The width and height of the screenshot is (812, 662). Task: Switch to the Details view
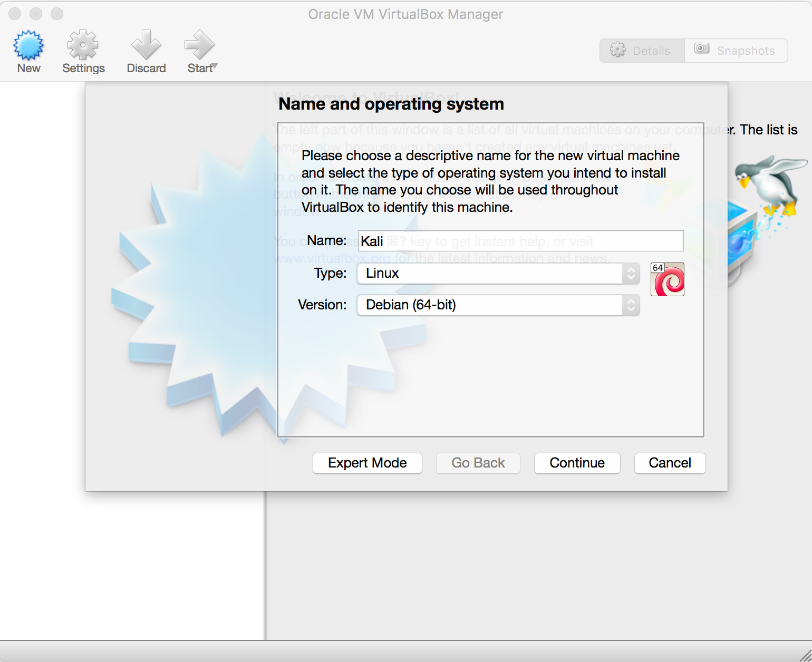[642, 51]
